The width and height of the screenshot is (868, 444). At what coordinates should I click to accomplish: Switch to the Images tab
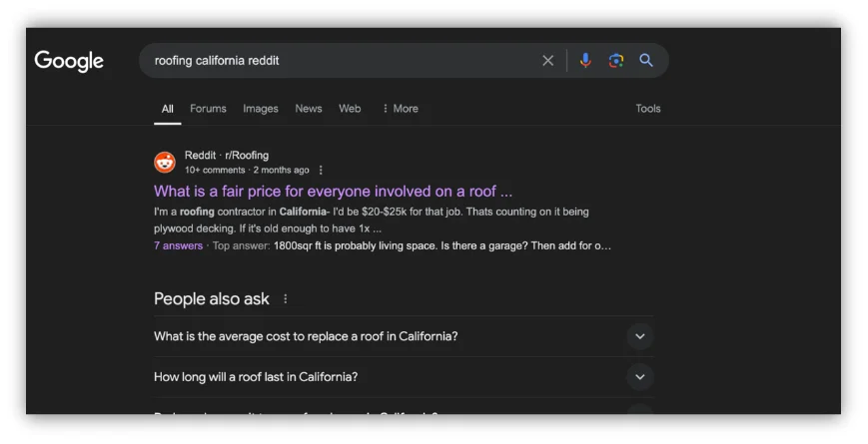tap(260, 109)
